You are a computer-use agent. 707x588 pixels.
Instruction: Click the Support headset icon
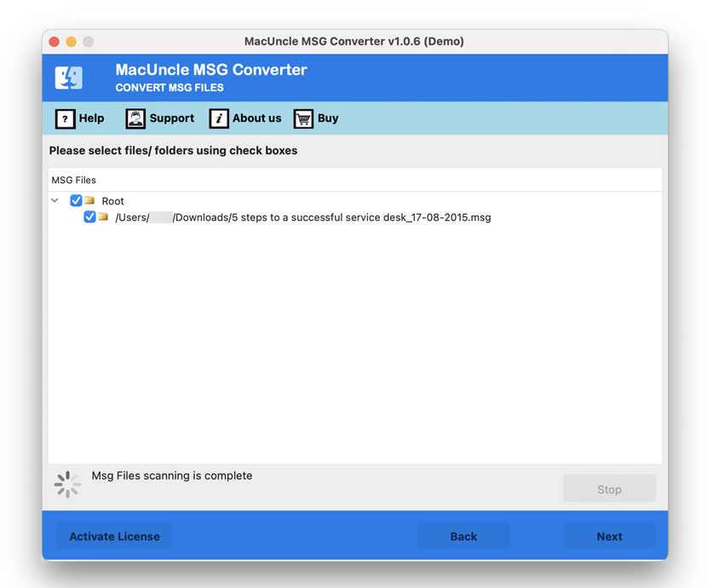coord(135,118)
